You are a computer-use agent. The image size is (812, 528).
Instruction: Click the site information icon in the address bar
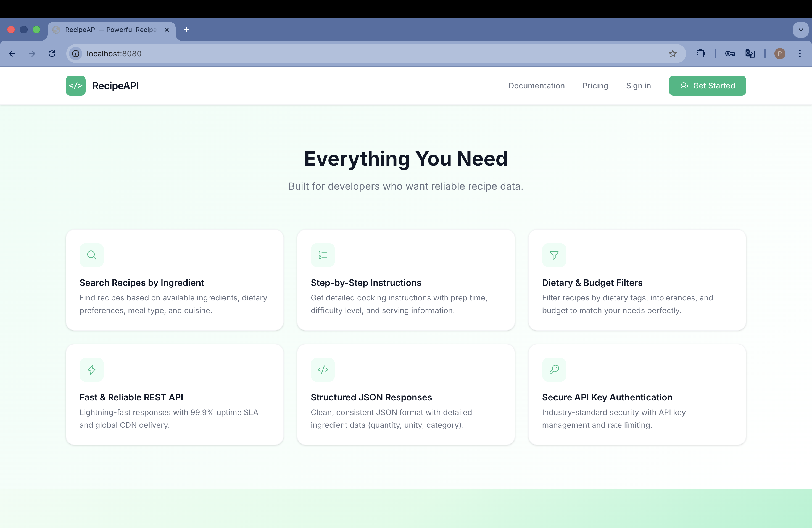pos(75,54)
